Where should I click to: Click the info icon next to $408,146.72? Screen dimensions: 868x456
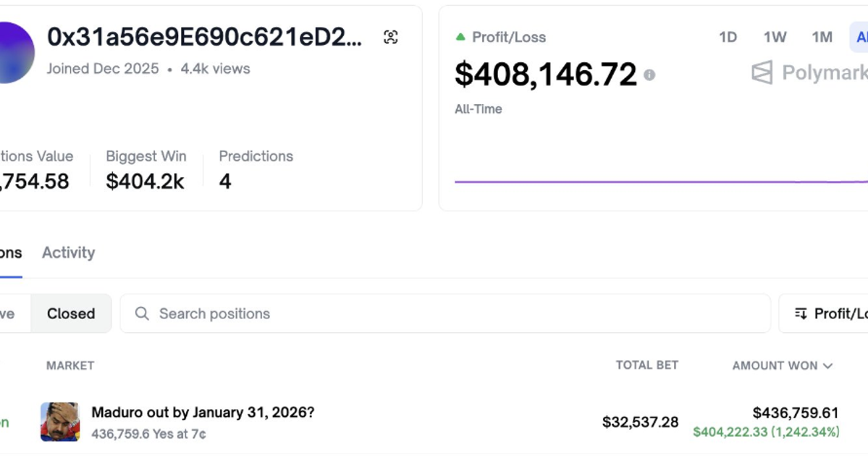[649, 75]
